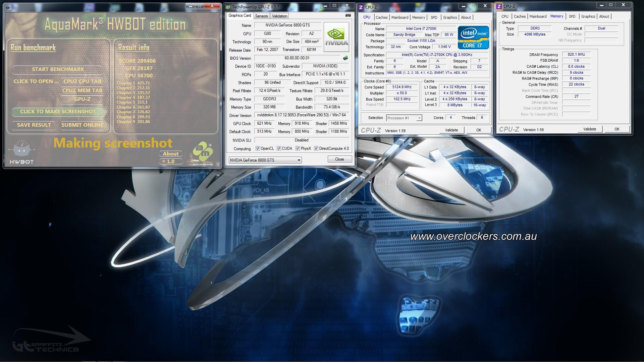Open the CPU tab in CPU-Z Memory window
The height and width of the screenshot is (362, 644).
coord(505,16)
